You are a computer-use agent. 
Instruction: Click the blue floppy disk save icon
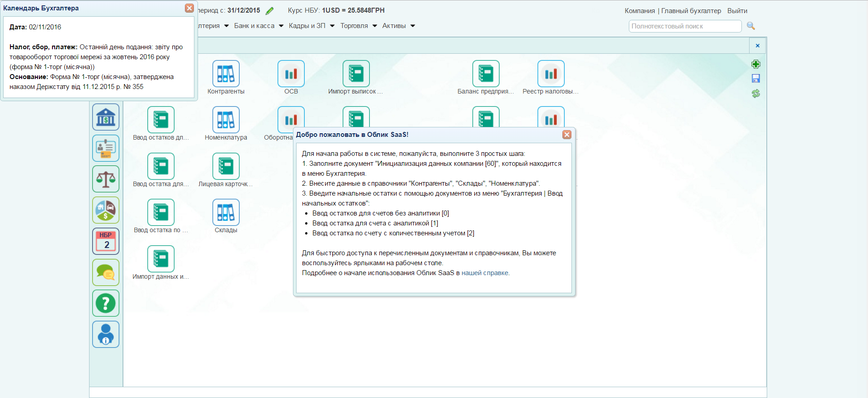click(x=756, y=79)
